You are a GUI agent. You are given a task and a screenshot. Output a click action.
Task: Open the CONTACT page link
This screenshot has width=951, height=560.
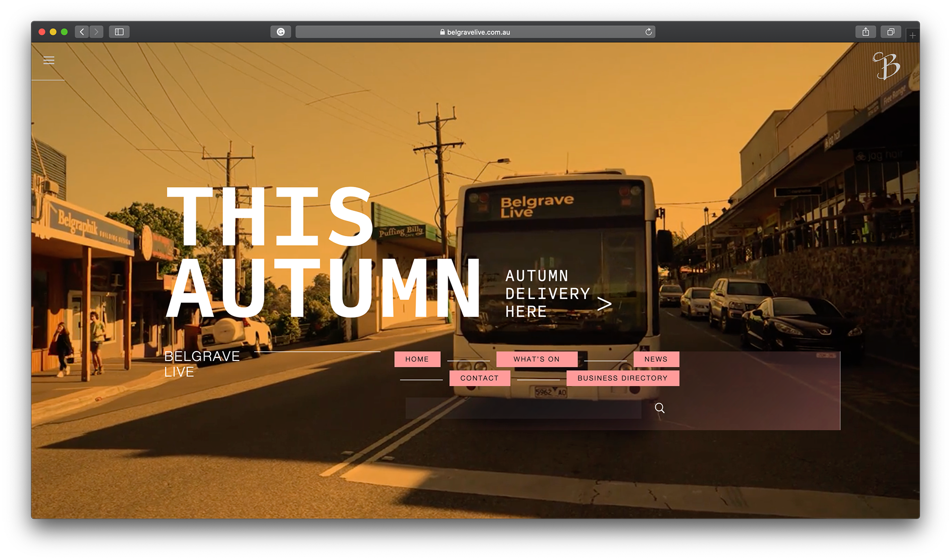[479, 378]
